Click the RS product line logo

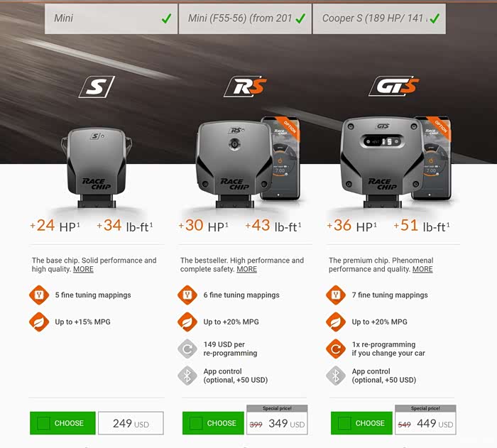click(x=245, y=86)
